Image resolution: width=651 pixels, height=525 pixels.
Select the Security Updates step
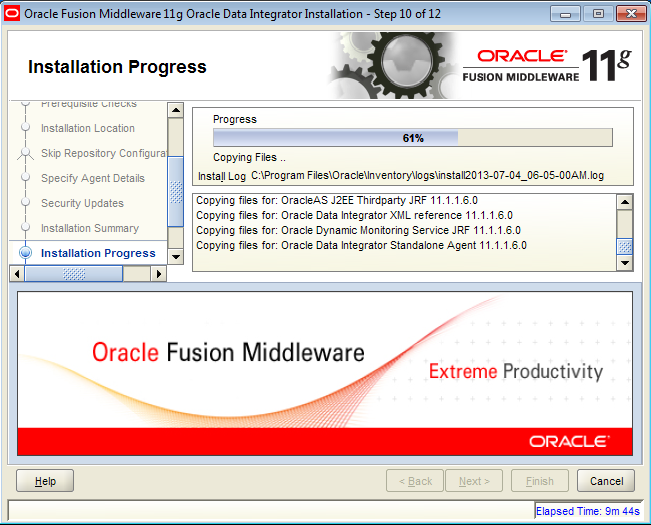pyautogui.click(x=82, y=203)
